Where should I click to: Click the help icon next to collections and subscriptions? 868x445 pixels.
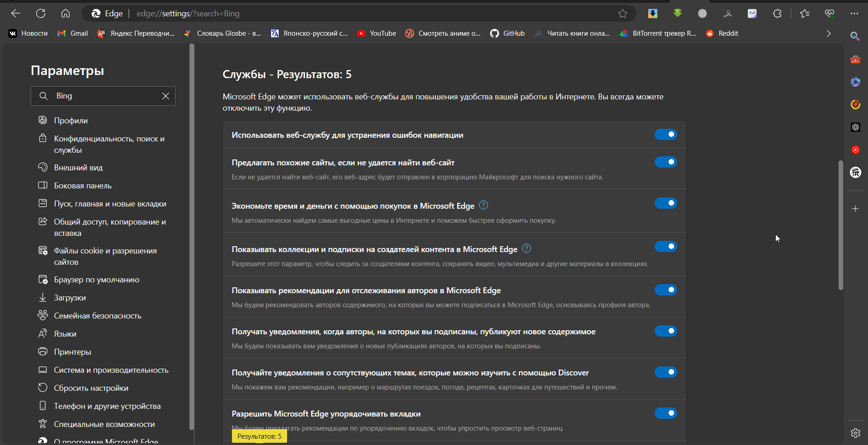point(526,248)
